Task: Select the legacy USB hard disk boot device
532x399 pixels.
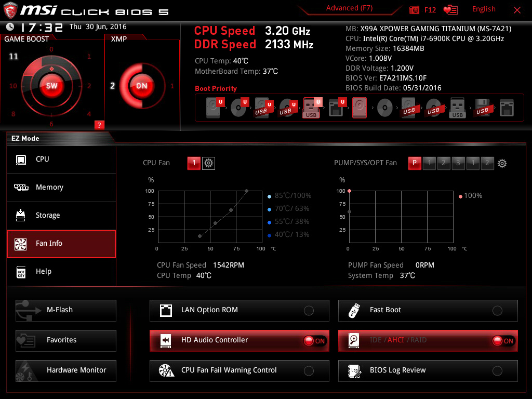Action: click(409, 108)
